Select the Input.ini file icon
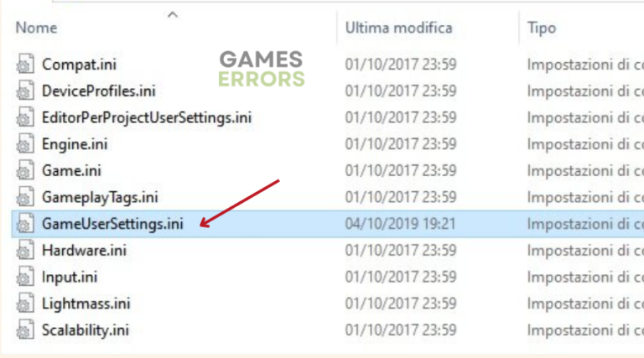Screen dimensions: 644x358 tap(25, 278)
